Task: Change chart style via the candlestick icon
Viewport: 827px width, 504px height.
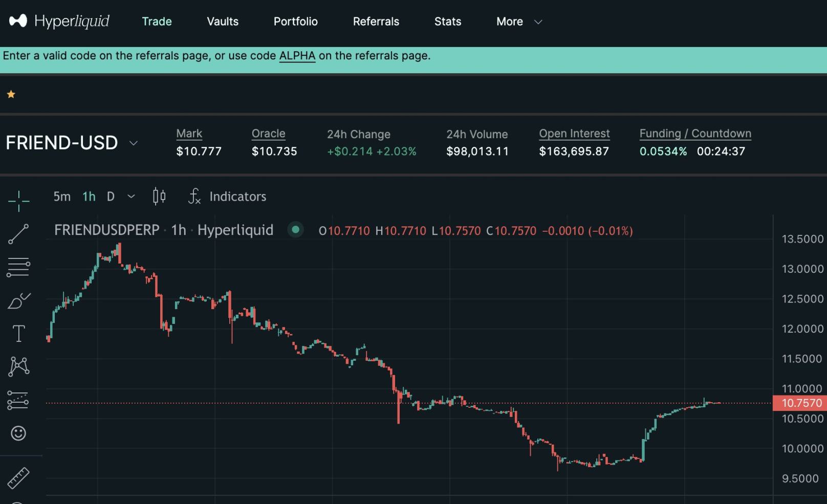Action: [x=159, y=196]
